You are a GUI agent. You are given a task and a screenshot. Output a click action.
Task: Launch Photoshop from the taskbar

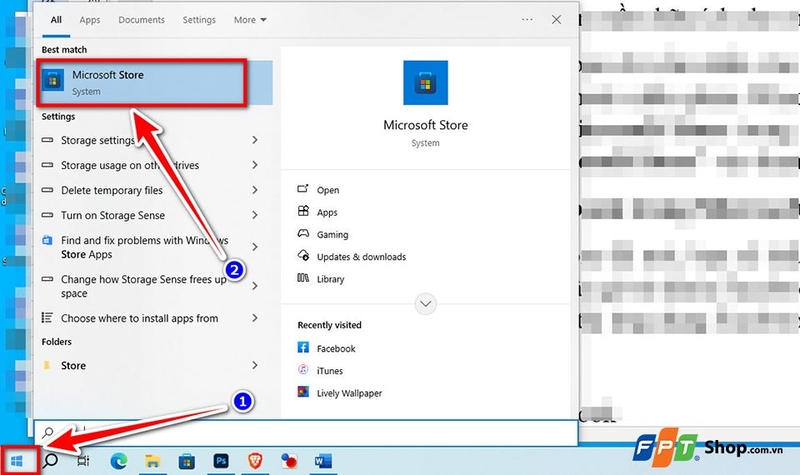(x=221, y=461)
